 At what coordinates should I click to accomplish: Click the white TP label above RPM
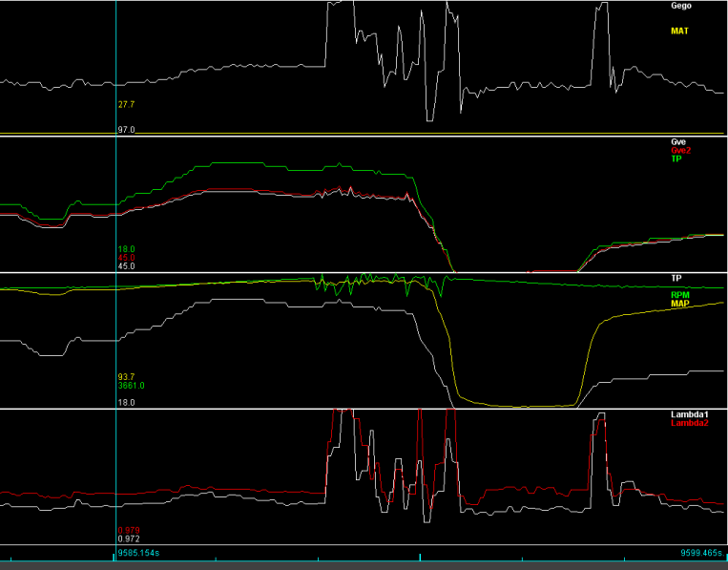pyautogui.click(x=676, y=278)
